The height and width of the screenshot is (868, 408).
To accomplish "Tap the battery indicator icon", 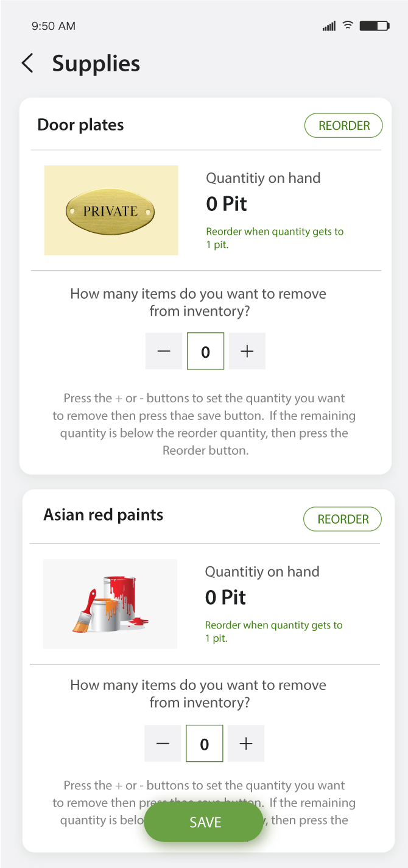I will [374, 26].
